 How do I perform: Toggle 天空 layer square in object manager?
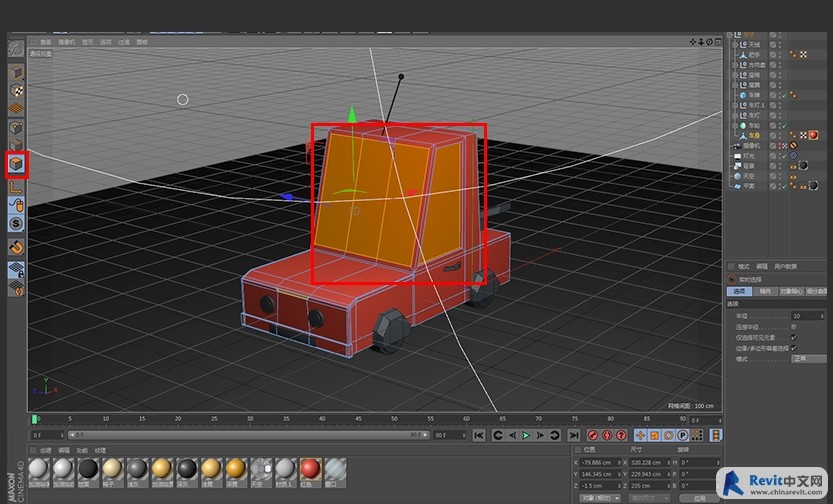coord(773,176)
